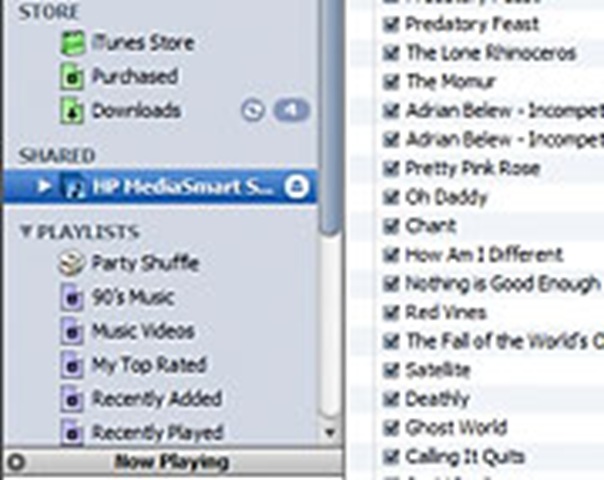
Task: Select the song Oh Daddy
Action: click(446, 197)
